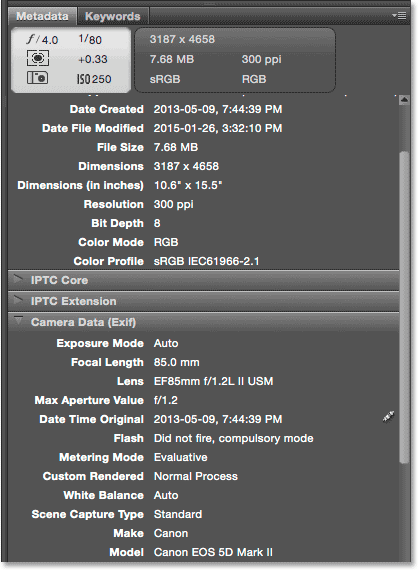
Task: Click the Model field label
Action: [x=126, y=552]
